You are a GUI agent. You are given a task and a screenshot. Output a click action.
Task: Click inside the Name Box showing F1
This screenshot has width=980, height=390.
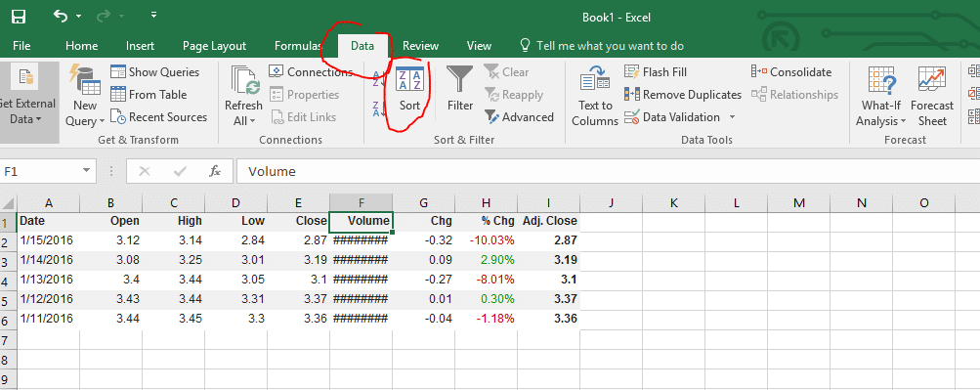(x=41, y=171)
